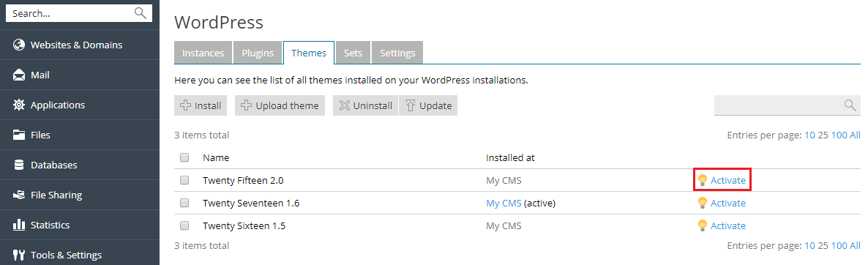This screenshot has height=265, width=868.
Task: Click the bar chart icon beside Statistics
Action: coord(19,225)
